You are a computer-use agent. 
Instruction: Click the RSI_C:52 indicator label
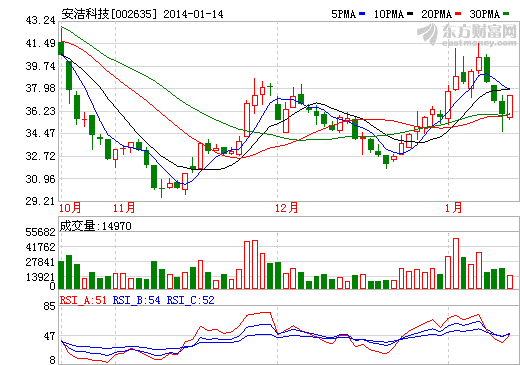(191, 300)
